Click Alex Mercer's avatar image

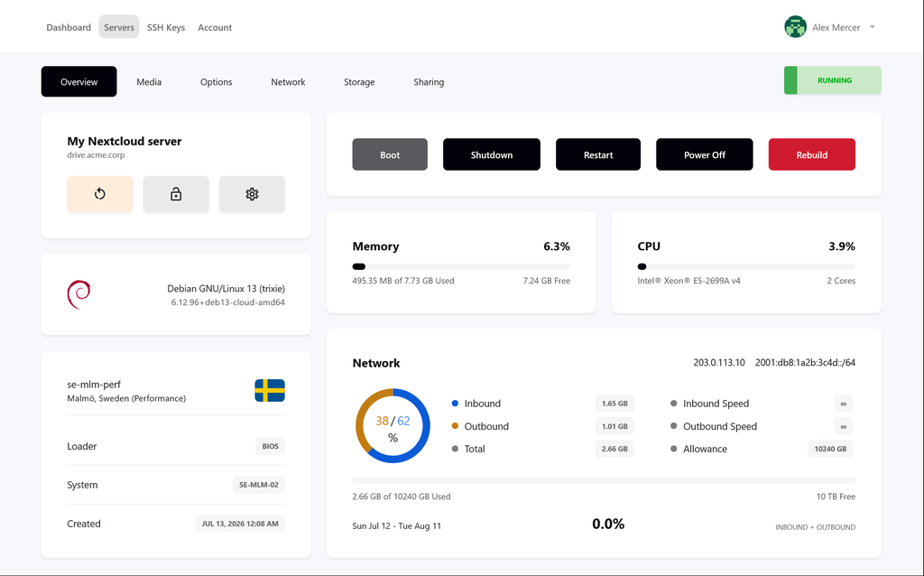(795, 27)
